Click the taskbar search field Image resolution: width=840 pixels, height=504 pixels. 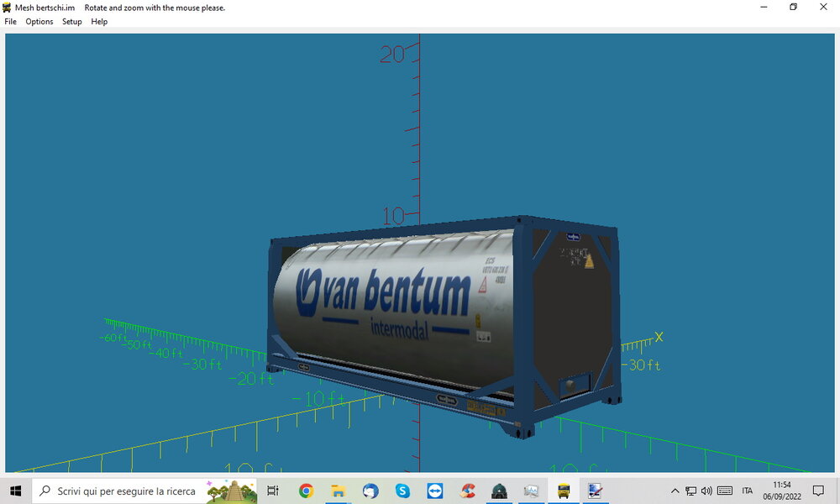coord(144,491)
